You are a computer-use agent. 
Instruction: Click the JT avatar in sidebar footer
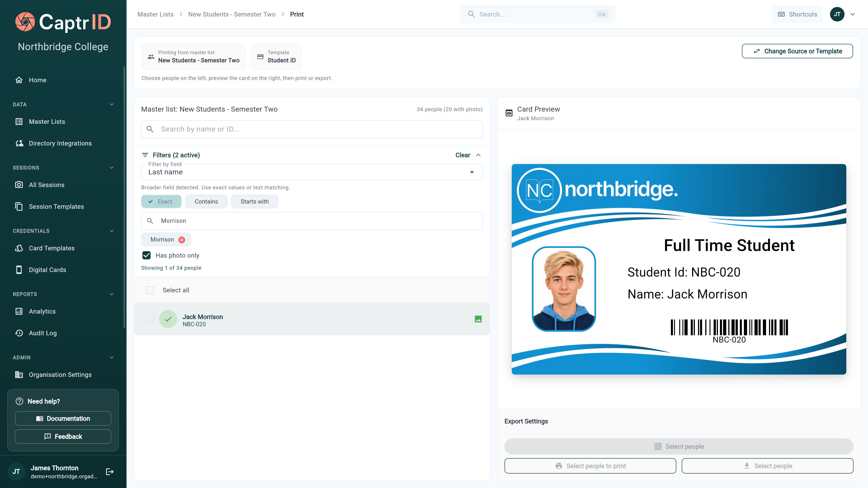[x=16, y=472]
